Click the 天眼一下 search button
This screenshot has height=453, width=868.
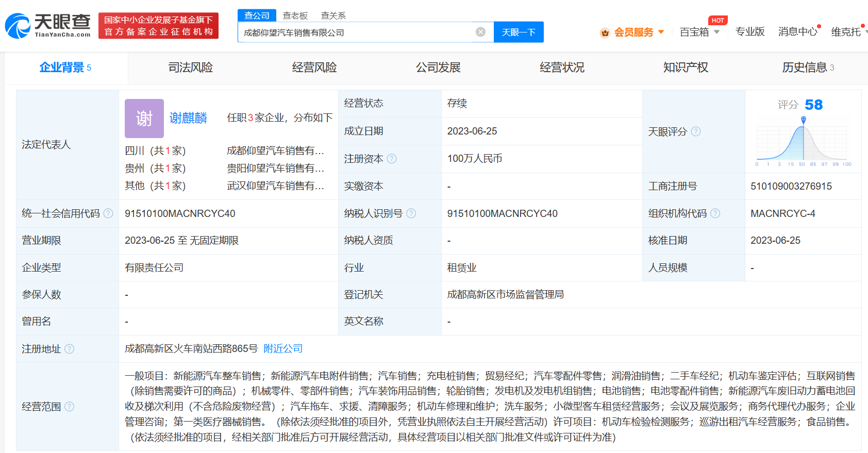click(x=519, y=32)
